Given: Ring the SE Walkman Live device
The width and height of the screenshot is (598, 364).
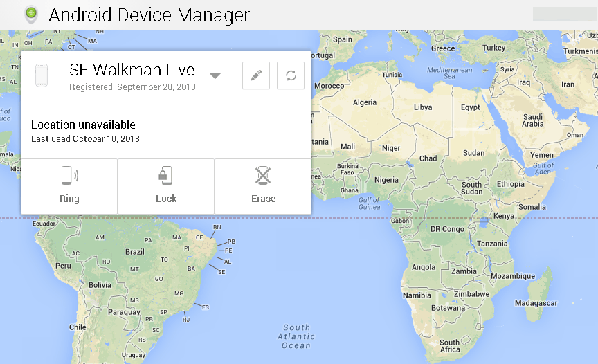Looking at the screenshot, I should click(x=69, y=186).
